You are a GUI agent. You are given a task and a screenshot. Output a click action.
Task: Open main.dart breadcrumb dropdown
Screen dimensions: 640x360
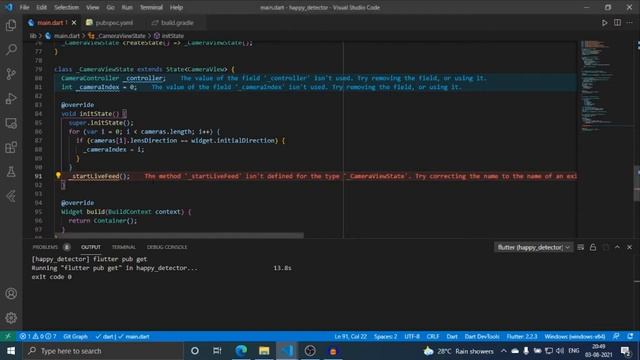pyautogui.click(x=62, y=36)
